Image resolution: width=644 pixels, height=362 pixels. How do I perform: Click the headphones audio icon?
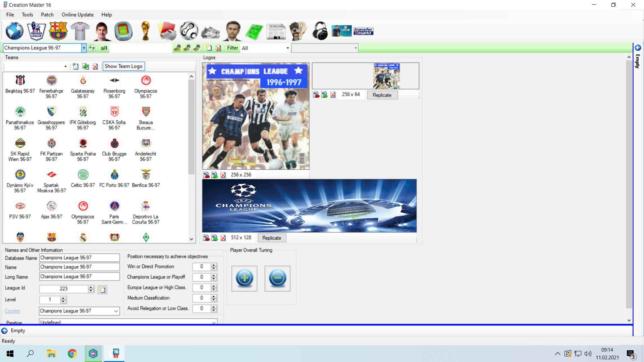(320, 31)
